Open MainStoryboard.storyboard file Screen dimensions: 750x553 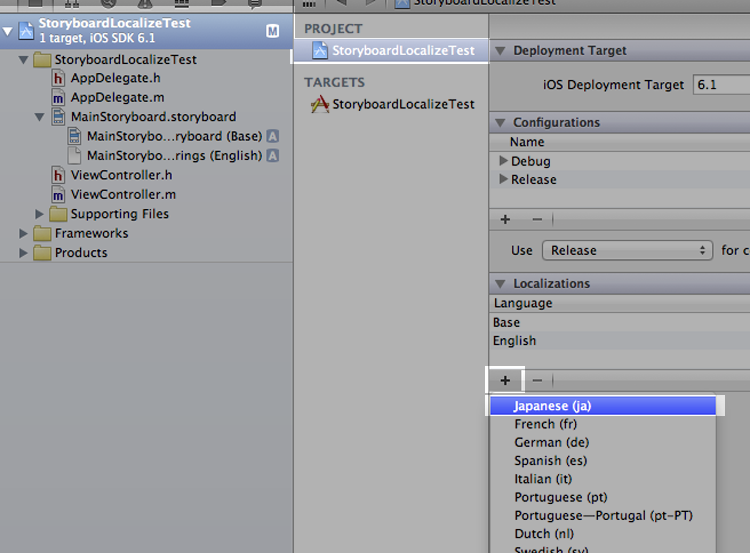(153, 117)
